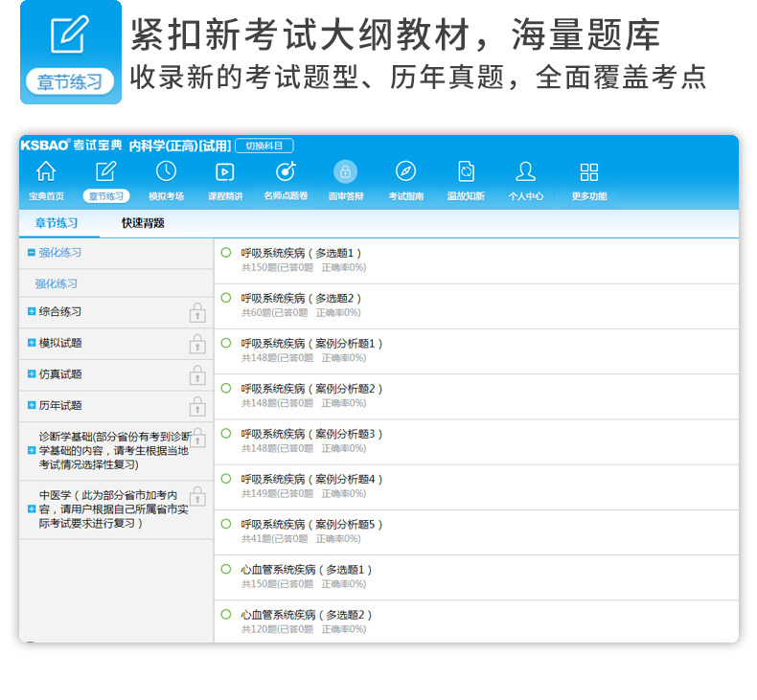Viewport: 757px width, 700px height.
Task: Click the lock icon beside 仿真试题
Action: click(x=197, y=374)
